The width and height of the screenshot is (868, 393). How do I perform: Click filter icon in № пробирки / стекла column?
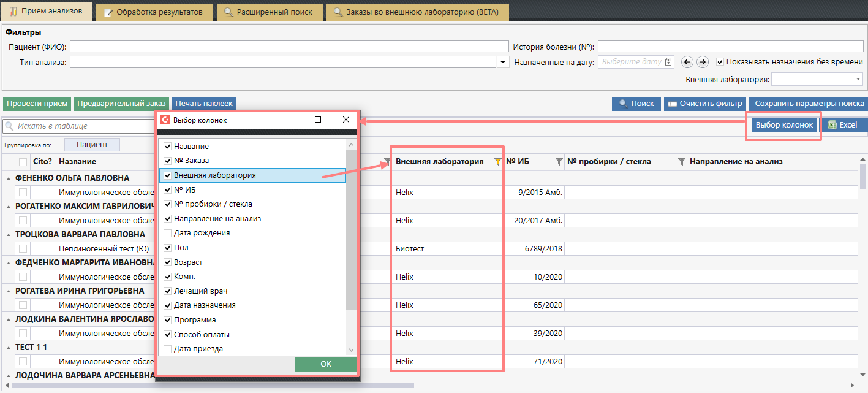[681, 162]
